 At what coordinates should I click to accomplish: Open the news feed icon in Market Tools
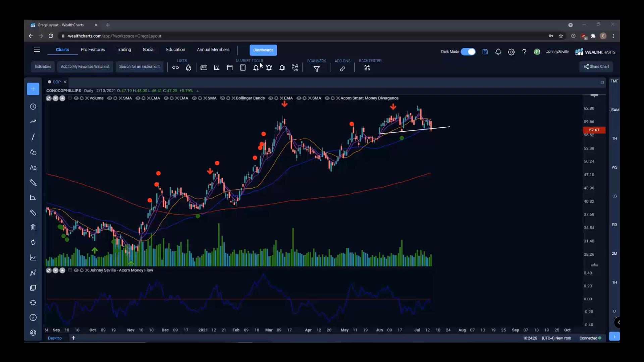coord(204,68)
